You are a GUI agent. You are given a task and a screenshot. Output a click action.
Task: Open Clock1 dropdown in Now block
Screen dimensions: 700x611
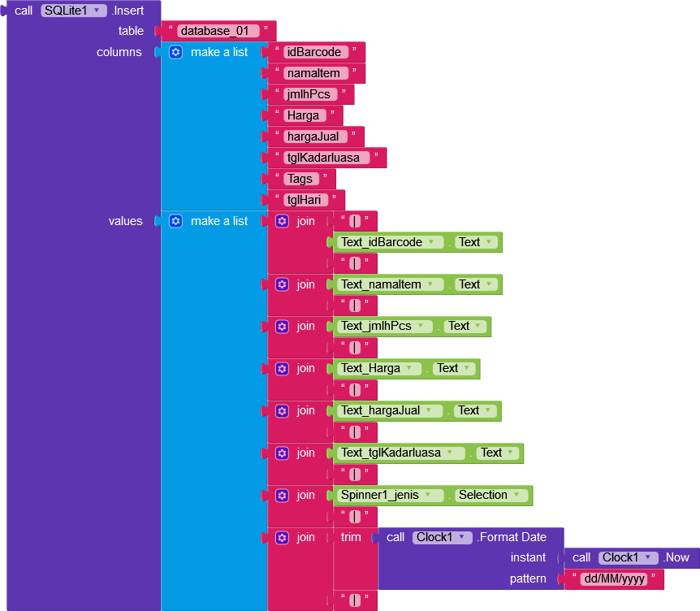click(629, 558)
